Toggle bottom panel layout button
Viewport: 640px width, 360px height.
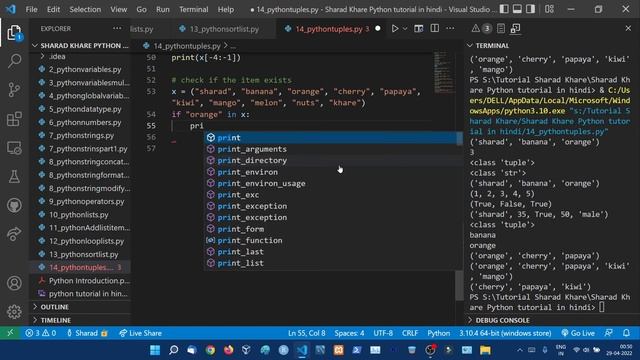[517, 9]
